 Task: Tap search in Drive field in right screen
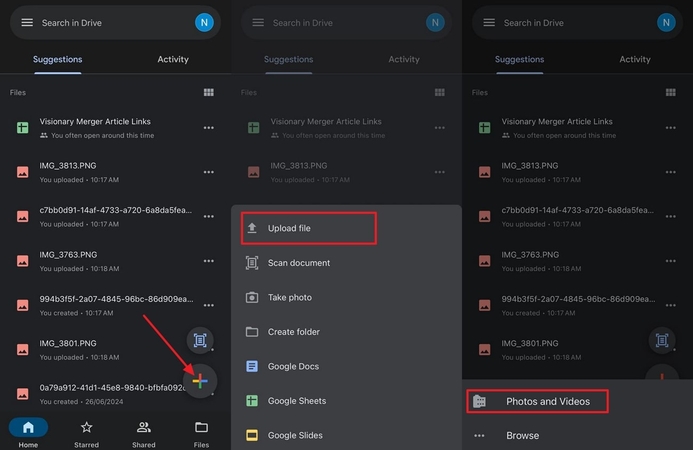click(577, 23)
